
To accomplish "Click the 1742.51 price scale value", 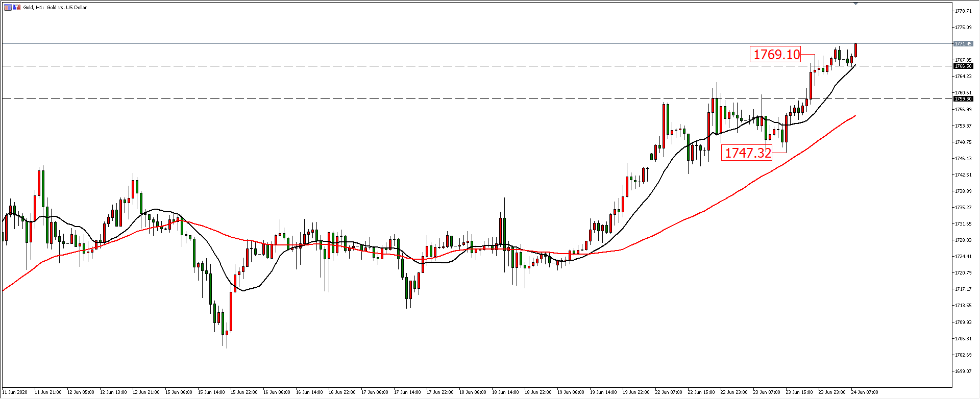I will (x=963, y=175).
